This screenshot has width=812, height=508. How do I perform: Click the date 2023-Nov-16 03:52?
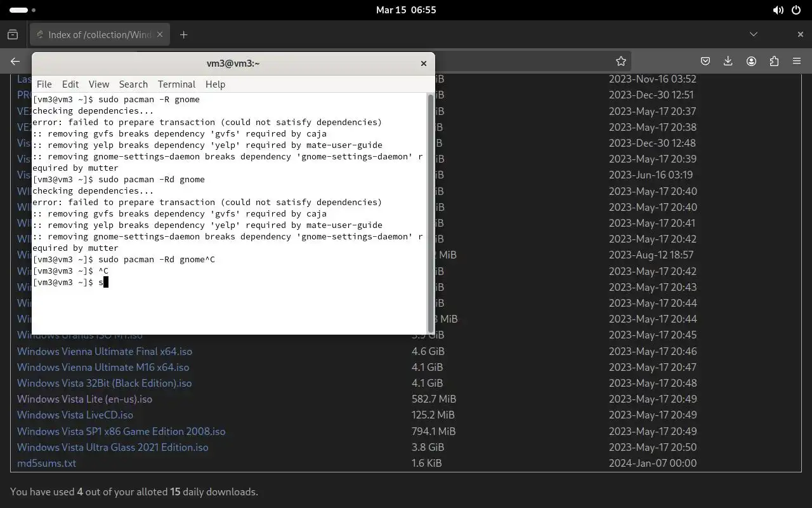653,79
